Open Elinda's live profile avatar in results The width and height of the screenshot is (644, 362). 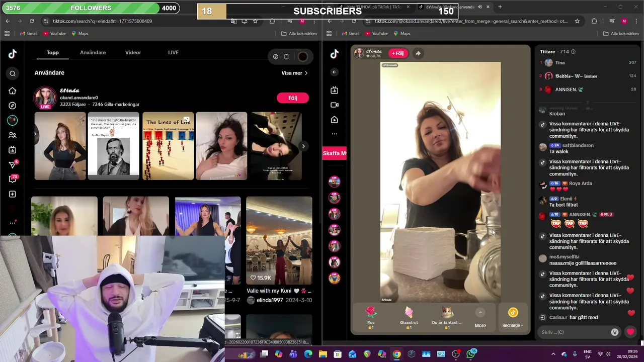point(45,98)
